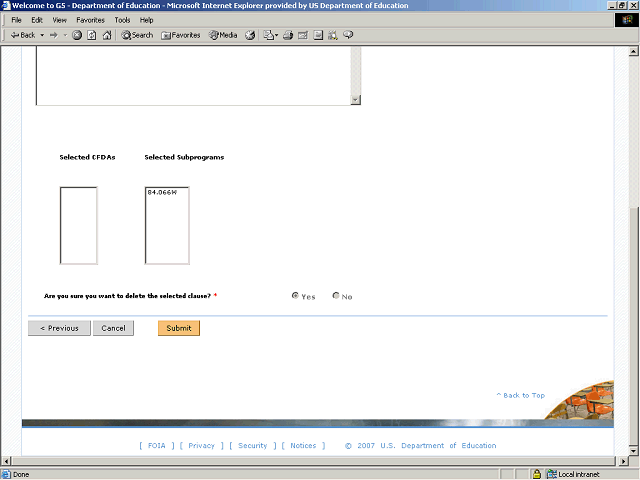Open the Tools menu
Viewport: 640px width, 480px height.
122,20
